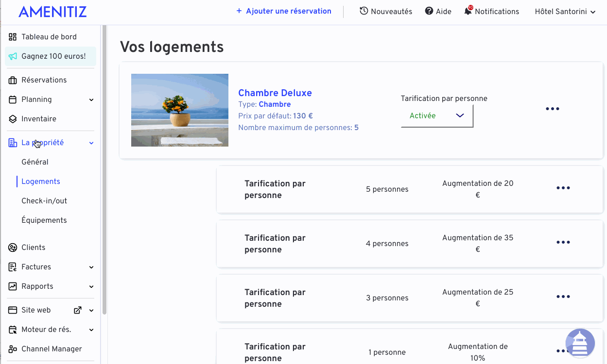
Task: Click the Réservations suitcase icon
Action: coord(13,80)
